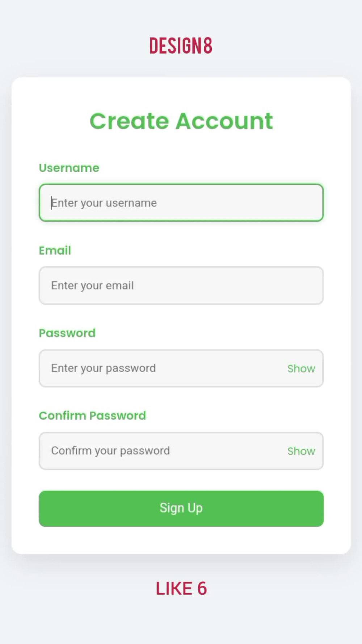Click the word Account in the heading
The width and height of the screenshot is (362, 644).
(x=224, y=121)
